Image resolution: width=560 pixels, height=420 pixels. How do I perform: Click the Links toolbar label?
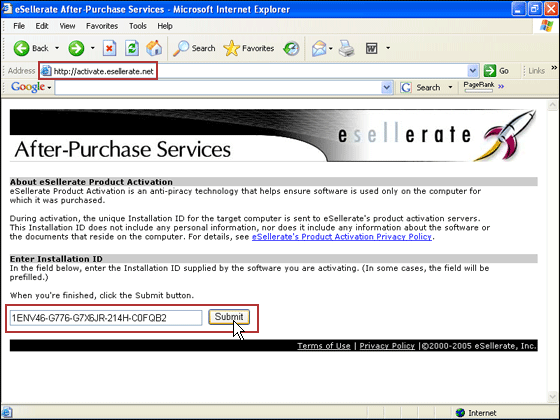(x=536, y=71)
